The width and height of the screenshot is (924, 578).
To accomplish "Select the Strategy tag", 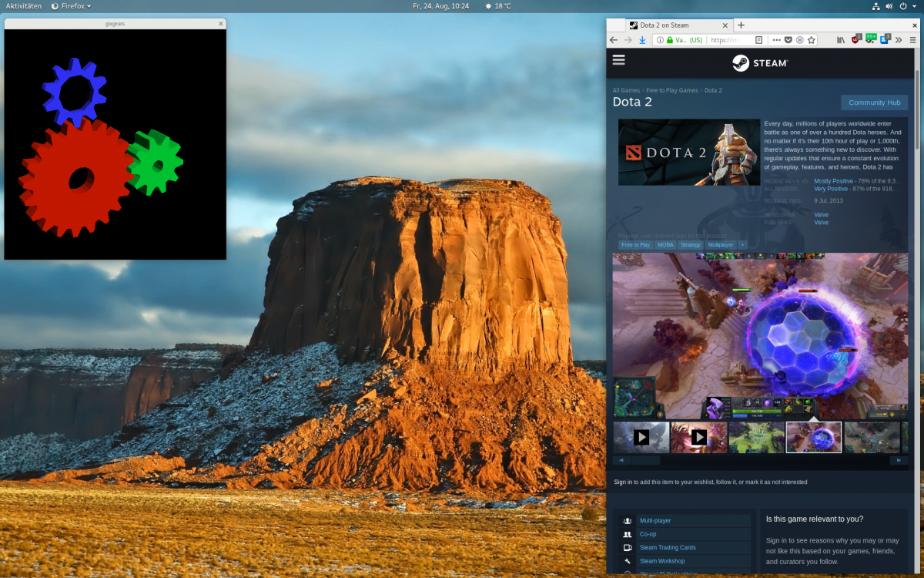I will [x=690, y=245].
